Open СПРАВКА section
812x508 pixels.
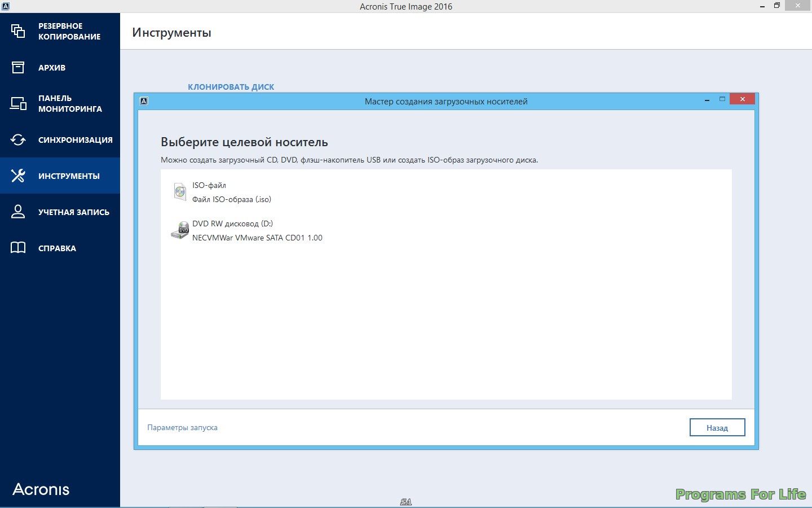click(60, 248)
